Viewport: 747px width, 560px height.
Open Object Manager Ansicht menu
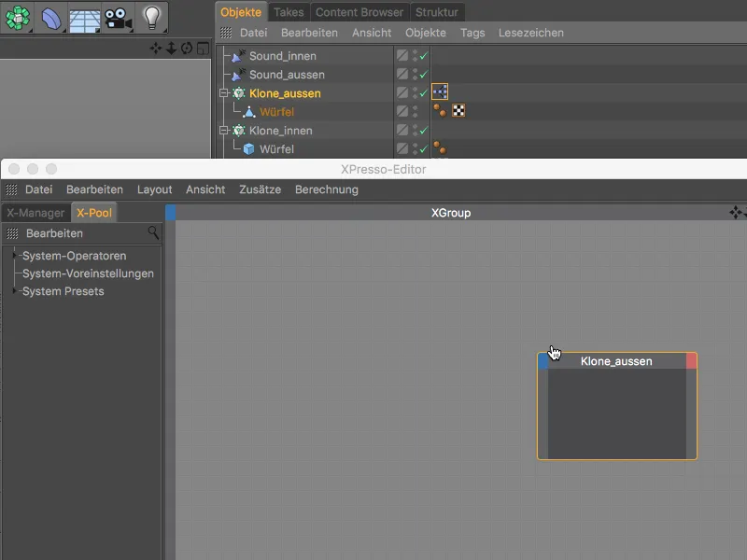coord(372,33)
